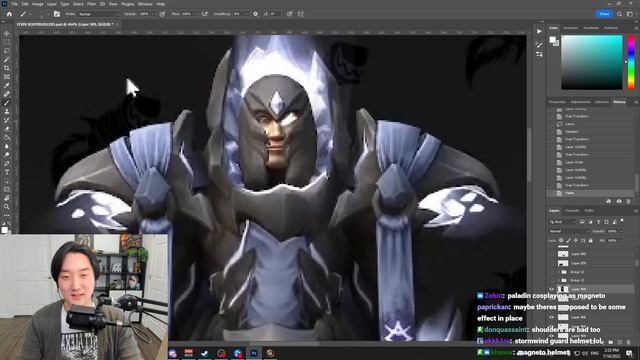The height and width of the screenshot is (360, 640).
Task: Select the Clone Stamp tool
Action: [7, 111]
